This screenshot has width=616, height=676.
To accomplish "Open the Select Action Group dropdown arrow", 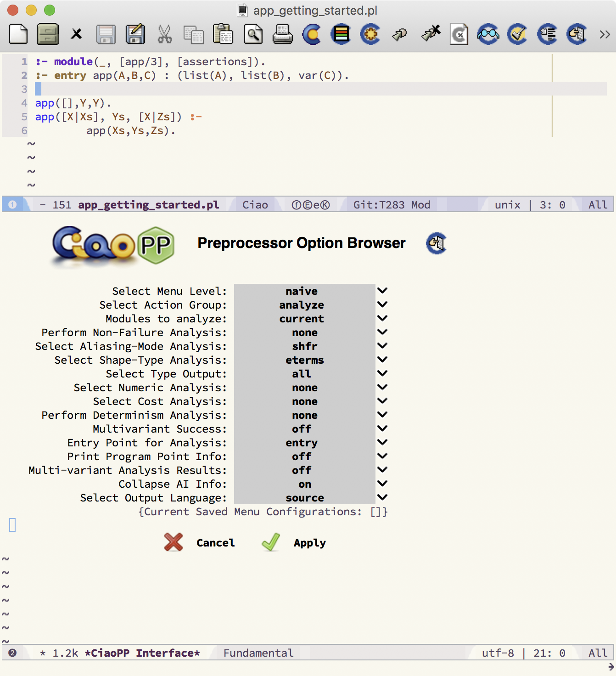I will pos(382,304).
